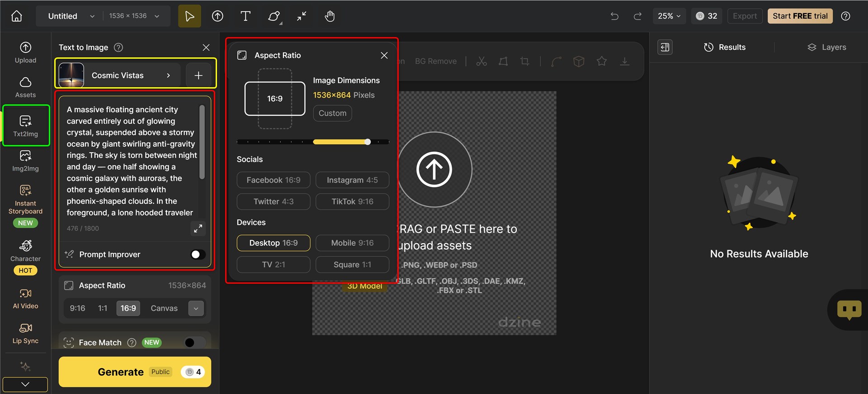This screenshot has width=868, height=394.
Task: Choose Instagram 4:5 preset
Action: tap(352, 180)
